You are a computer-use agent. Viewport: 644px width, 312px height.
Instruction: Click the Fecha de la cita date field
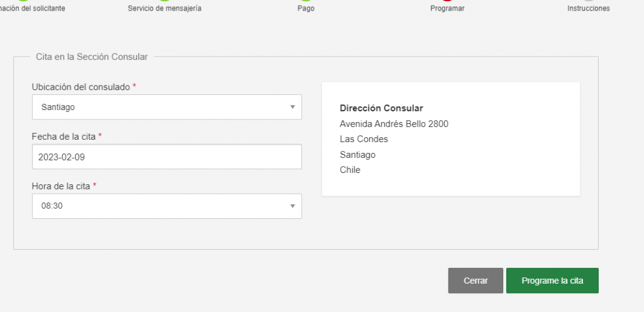click(x=167, y=157)
